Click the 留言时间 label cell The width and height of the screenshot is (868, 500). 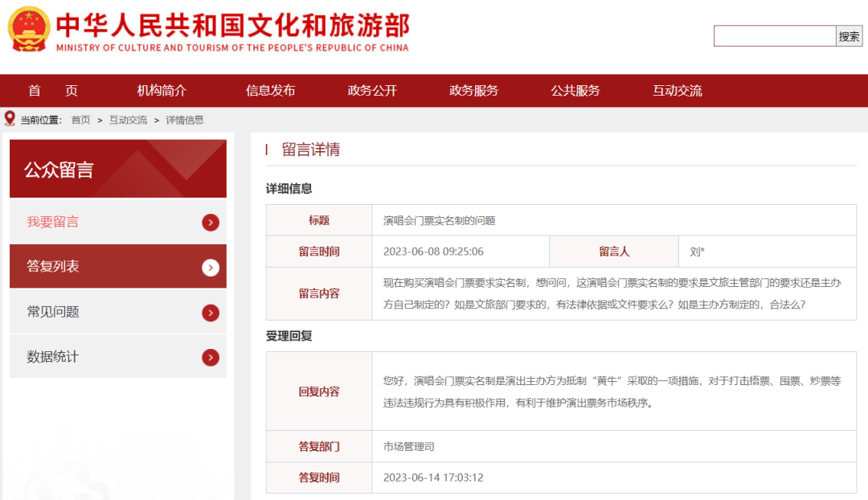(319, 252)
